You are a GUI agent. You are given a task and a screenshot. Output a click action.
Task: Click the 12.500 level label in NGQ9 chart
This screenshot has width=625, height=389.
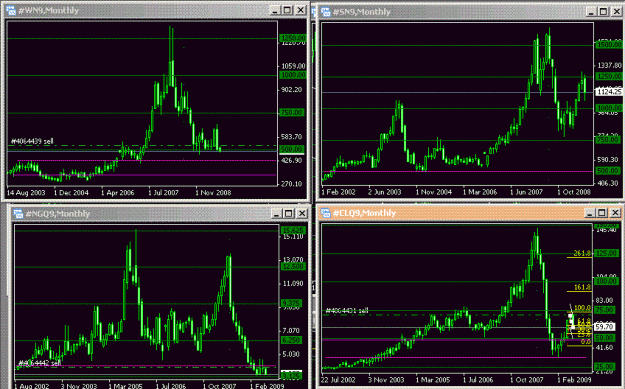coord(293,266)
